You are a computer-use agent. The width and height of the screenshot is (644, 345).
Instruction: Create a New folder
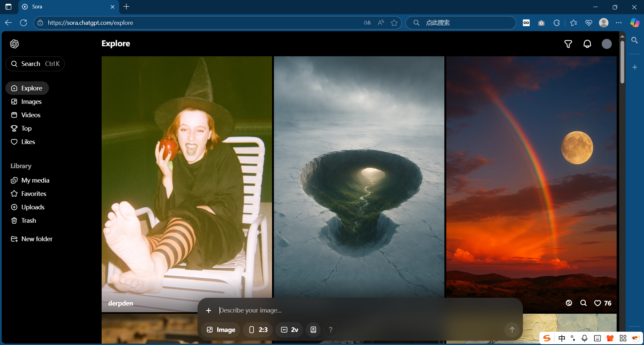[32, 239]
